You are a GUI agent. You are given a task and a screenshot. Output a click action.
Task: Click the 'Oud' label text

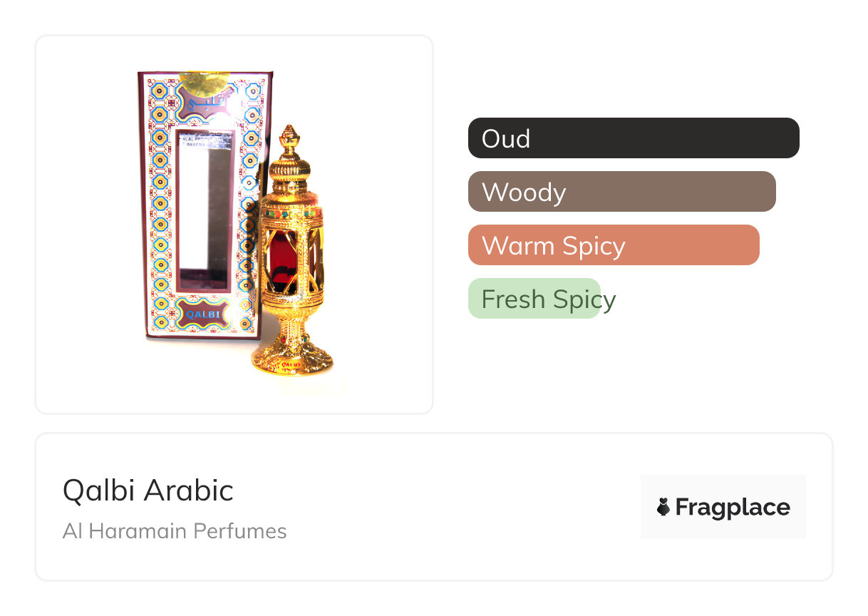pyautogui.click(x=505, y=138)
